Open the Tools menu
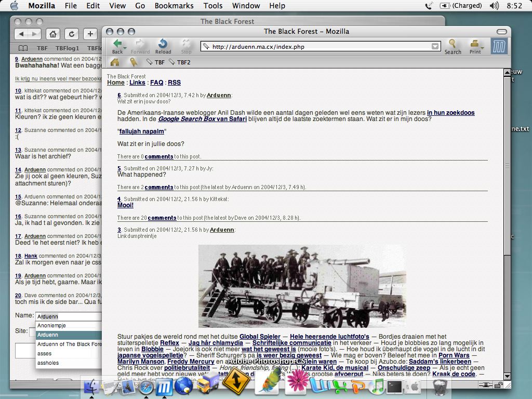Viewport: 532px width, 399px height. click(x=213, y=5)
